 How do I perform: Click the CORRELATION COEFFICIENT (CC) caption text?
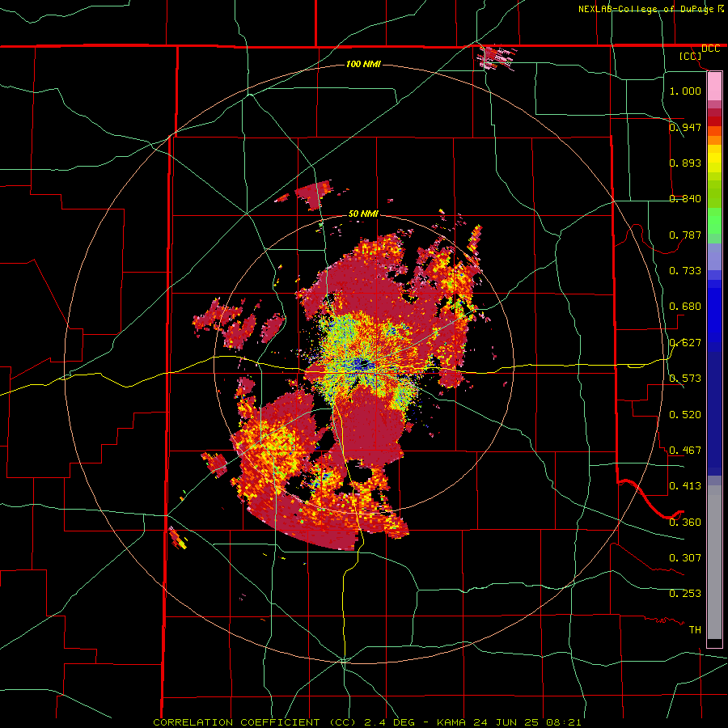pyautogui.click(x=255, y=722)
